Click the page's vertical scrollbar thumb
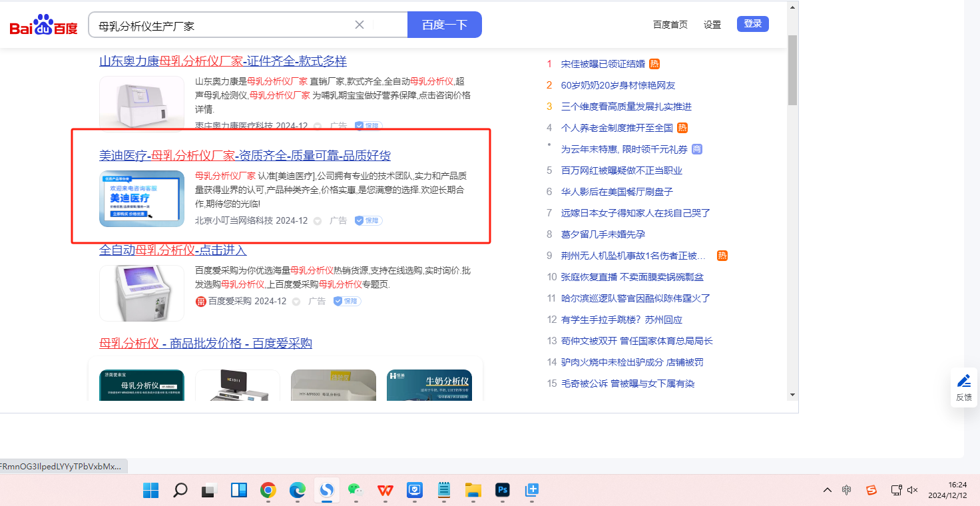 [x=792, y=70]
